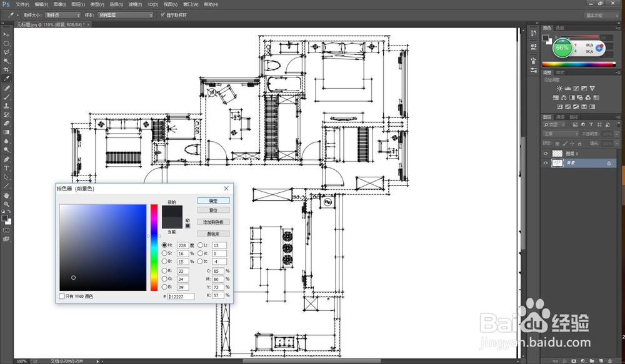The width and height of the screenshot is (625, 364).
Task: Select the Type tool in the toolbox
Action: click(x=6, y=168)
